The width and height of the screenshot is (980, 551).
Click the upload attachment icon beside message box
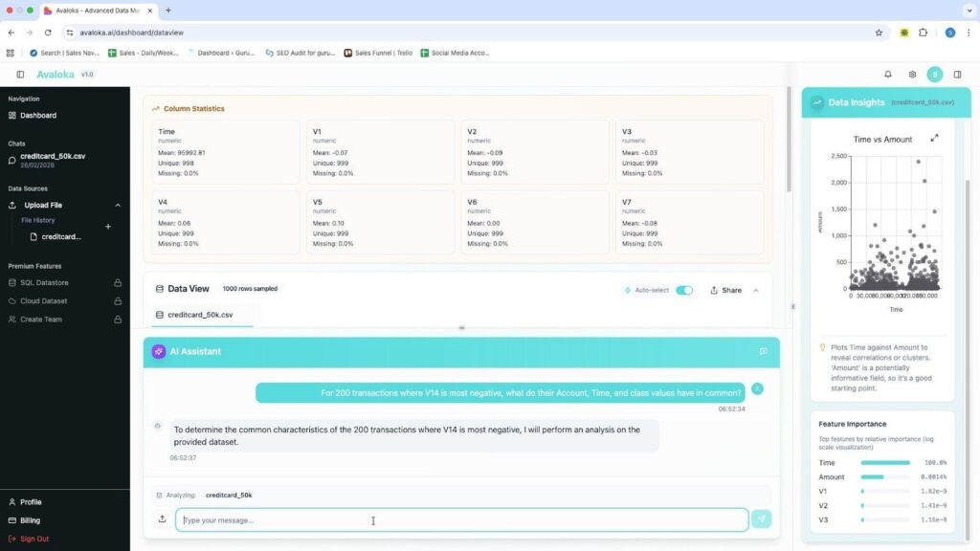coord(162,519)
